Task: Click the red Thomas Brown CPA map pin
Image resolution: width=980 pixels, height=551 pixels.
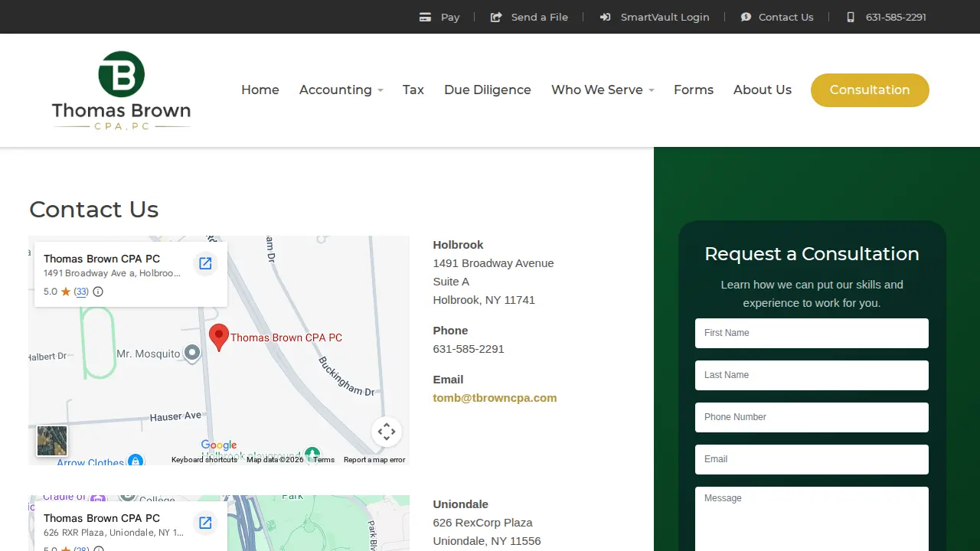Action: point(219,337)
